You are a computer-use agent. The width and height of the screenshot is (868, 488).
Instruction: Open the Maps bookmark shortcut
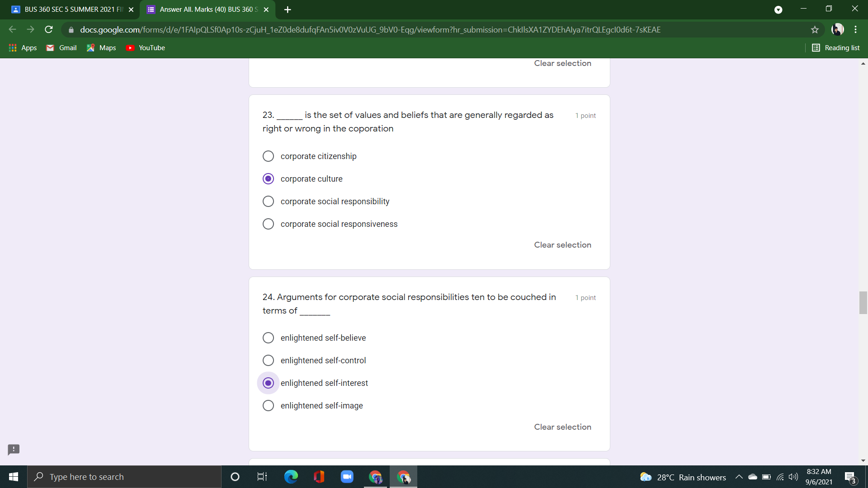pos(101,47)
